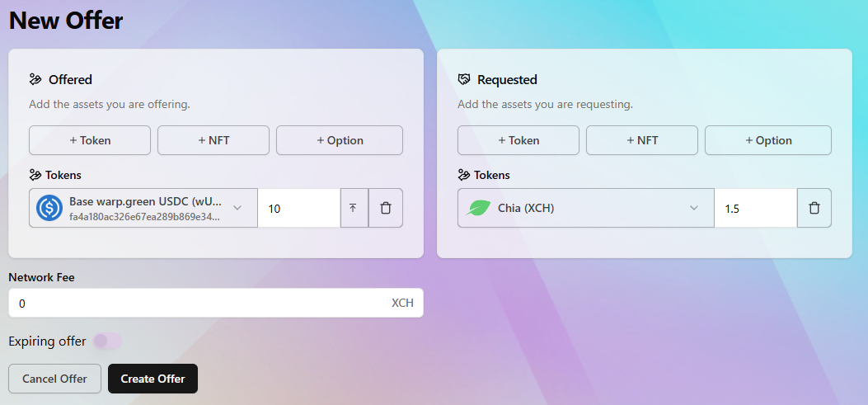This screenshot has width=868, height=405.
Task: Click the handshake icon beside Requested
Action: [x=464, y=80]
